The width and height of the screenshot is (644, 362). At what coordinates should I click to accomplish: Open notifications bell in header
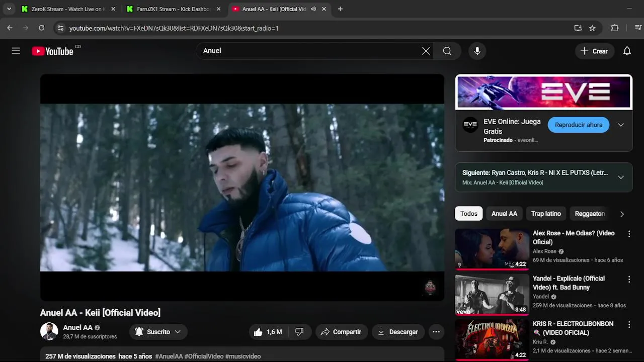coord(627,51)
